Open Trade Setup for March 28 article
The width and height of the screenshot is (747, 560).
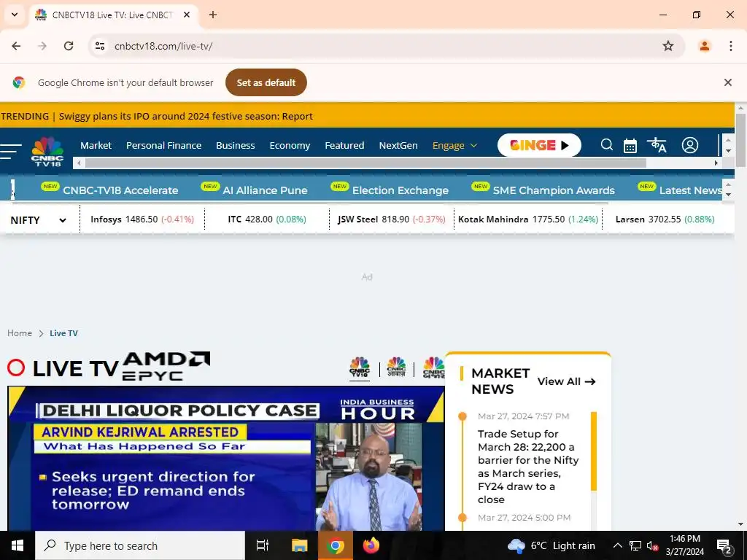point(528,467)
